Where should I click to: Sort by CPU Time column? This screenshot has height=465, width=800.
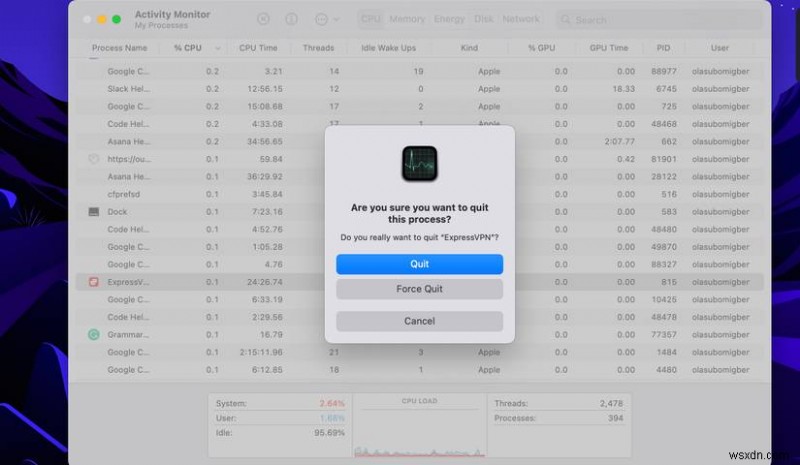[258, 48]
